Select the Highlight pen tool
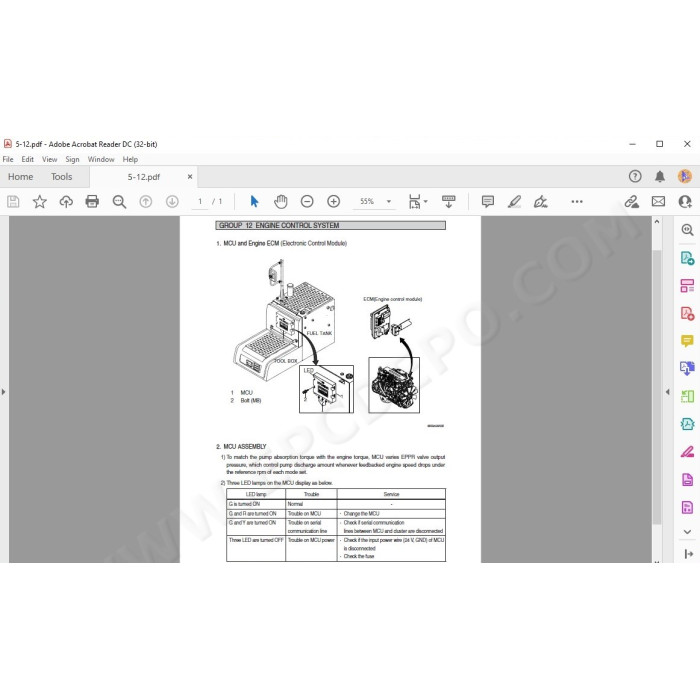The height and width of the screenshot is (700, 700). click(x=514, y=202)
